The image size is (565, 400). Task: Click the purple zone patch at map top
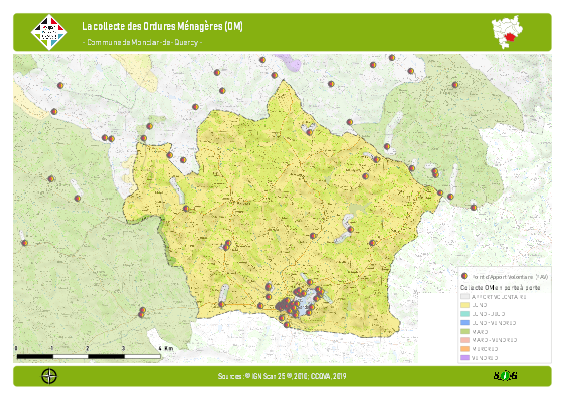click(x=289, y=63)
